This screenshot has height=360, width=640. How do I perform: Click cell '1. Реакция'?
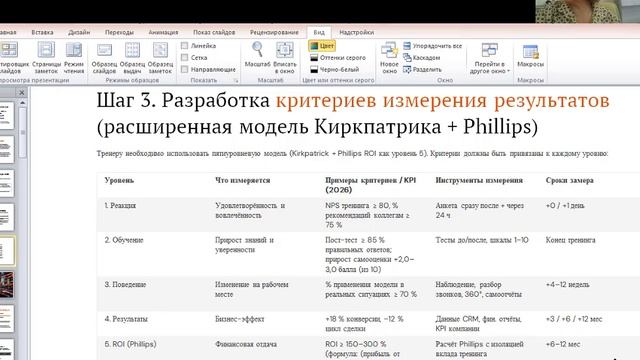click(x=120, y=206)
